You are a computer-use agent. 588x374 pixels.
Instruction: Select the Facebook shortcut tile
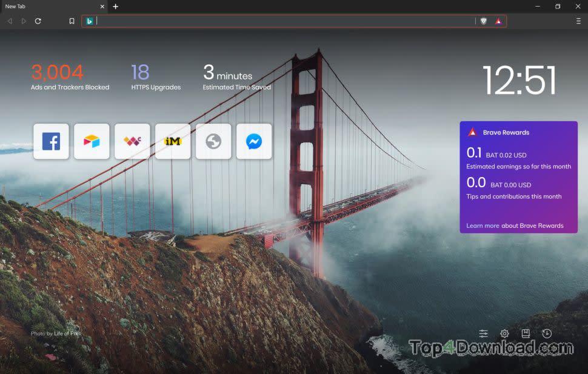point(51,141)
